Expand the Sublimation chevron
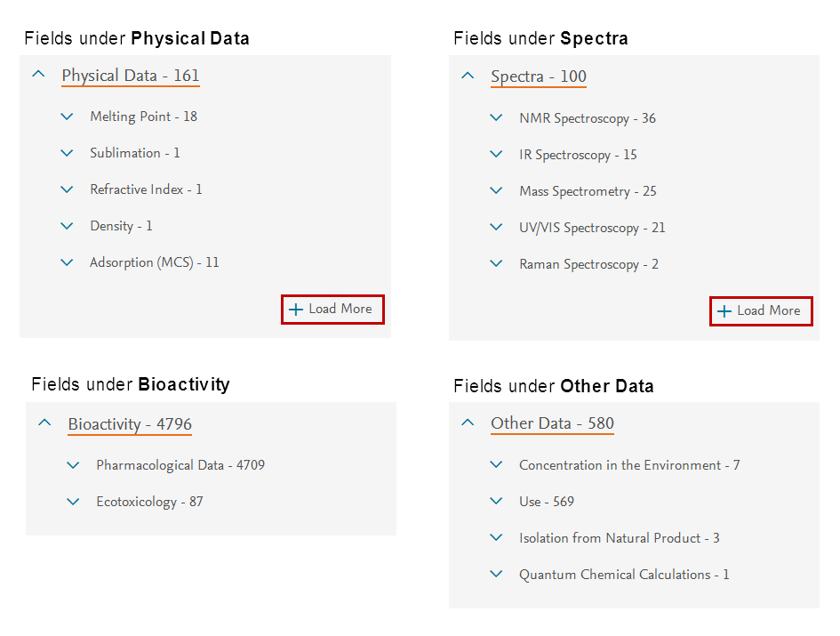This screenshot has width=840, height=636. 67,153
